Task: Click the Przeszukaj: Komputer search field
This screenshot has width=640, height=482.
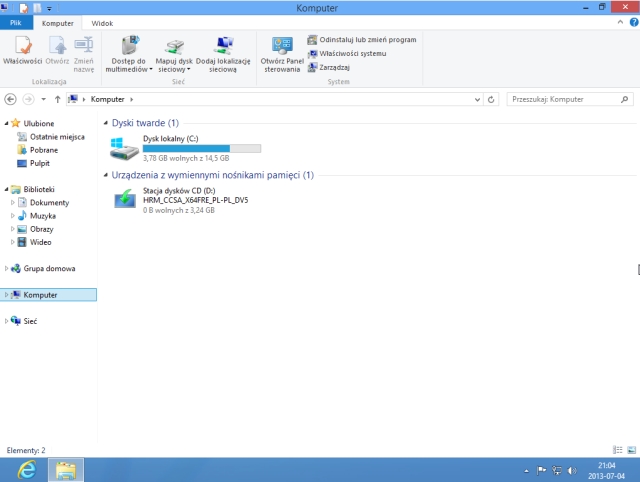Action: tap(564, 100)
